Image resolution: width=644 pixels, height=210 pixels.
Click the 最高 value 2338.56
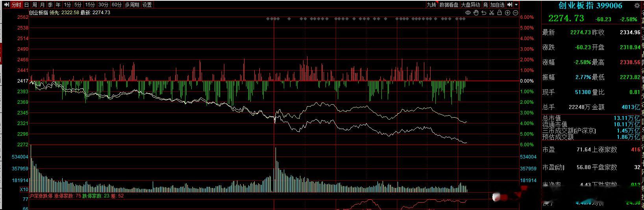630,62
